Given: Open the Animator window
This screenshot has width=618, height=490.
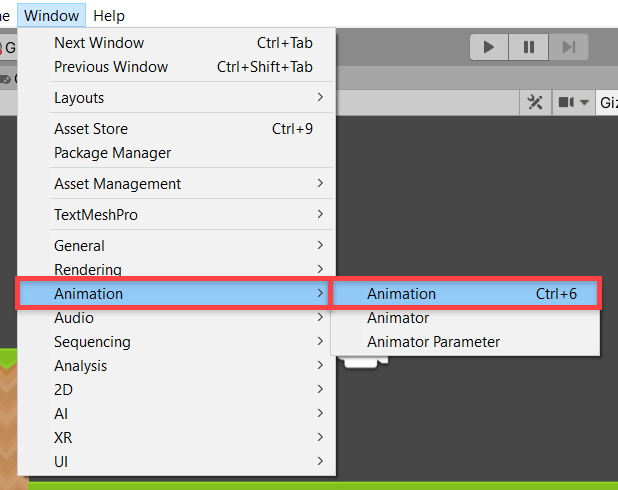Looking at the screenshot, I should (466, 318).
